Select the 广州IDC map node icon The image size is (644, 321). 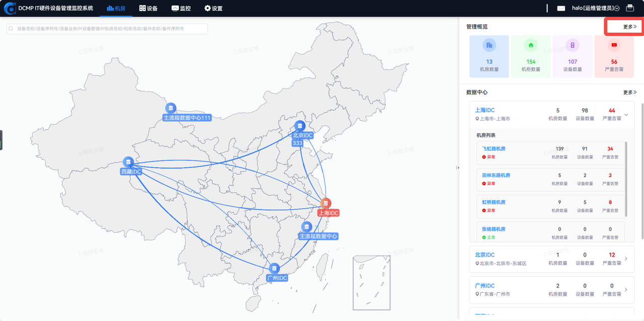point(274,268)
